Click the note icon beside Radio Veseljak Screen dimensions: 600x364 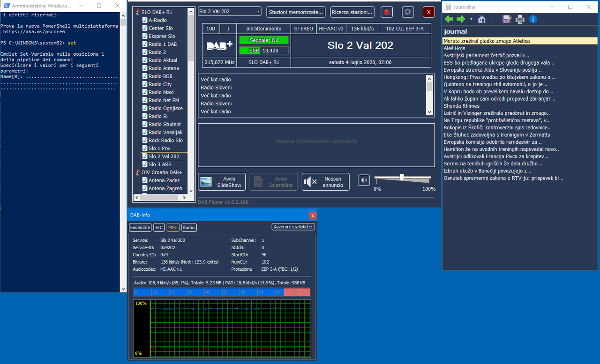tap(145, 132)
